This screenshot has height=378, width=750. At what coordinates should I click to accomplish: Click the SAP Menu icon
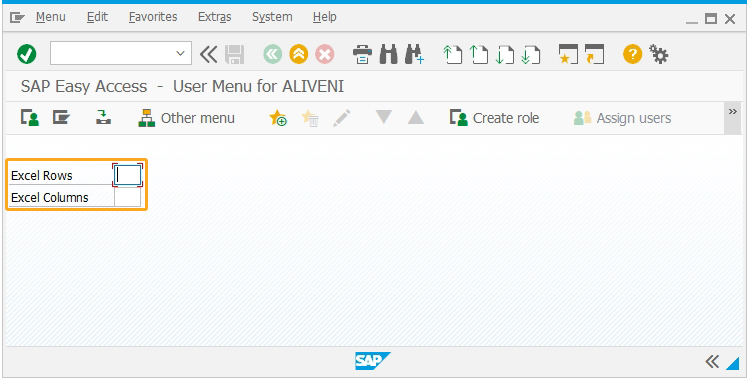(61, 117)
